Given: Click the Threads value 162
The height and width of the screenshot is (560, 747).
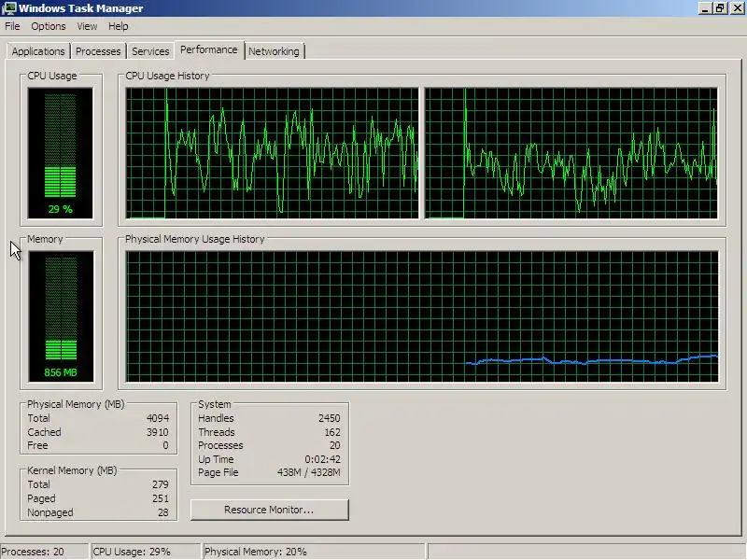Looking at the screenshot, I should 332,432.
